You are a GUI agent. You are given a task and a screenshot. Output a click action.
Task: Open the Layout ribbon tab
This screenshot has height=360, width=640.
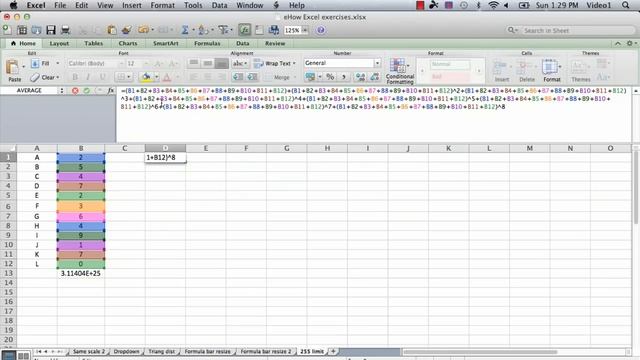[x=59, y=43]
